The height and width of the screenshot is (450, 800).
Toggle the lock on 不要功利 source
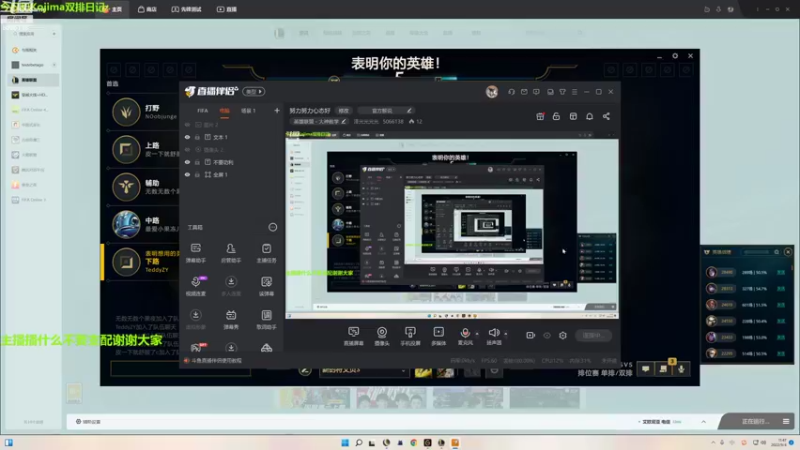pyautogui.click(x=197, y=162)
